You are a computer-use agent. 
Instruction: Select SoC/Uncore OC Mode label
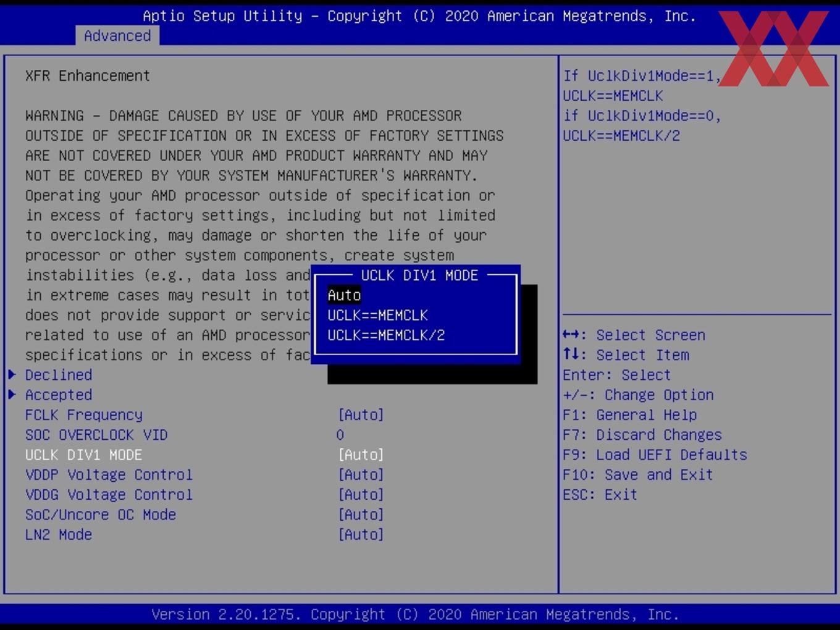tap(101, 514)
